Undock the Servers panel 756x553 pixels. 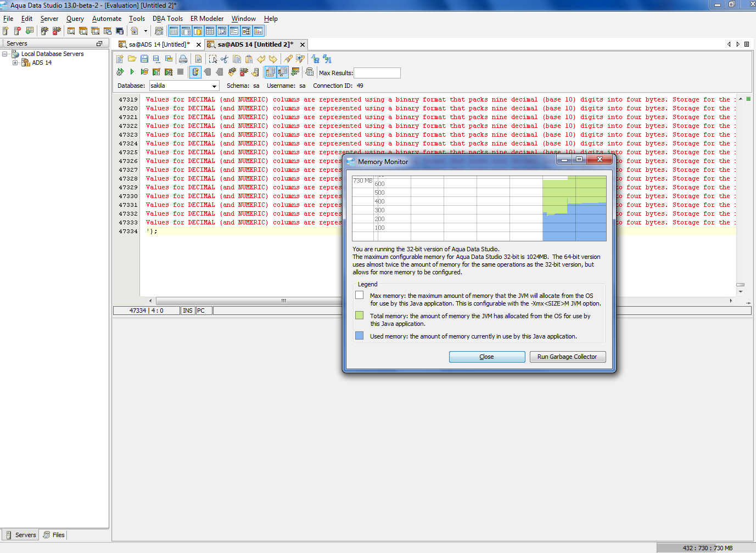click(x=99, y=43)
